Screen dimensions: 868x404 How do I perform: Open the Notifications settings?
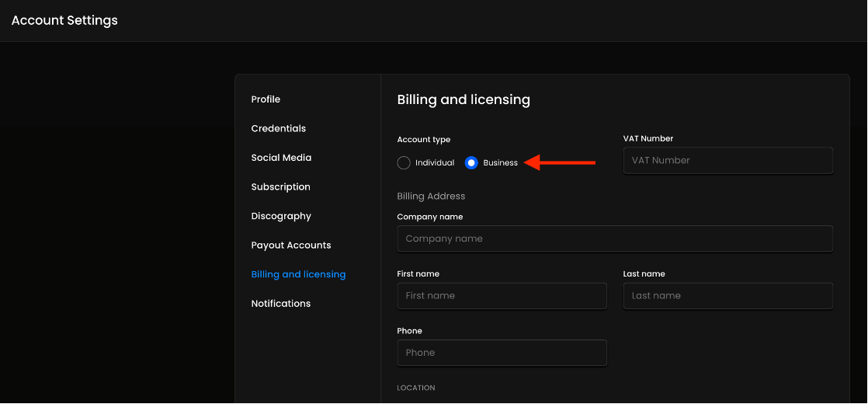pyautogui.click(x=280, y=303)
